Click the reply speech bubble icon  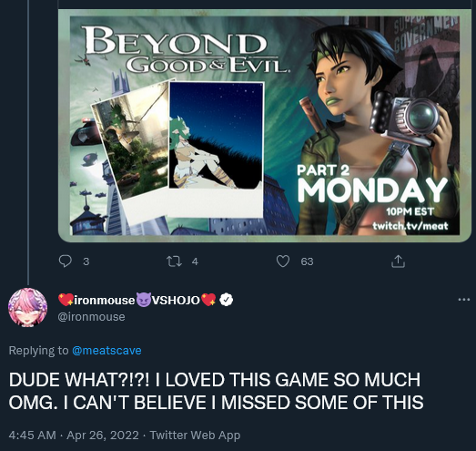[66, 261]
